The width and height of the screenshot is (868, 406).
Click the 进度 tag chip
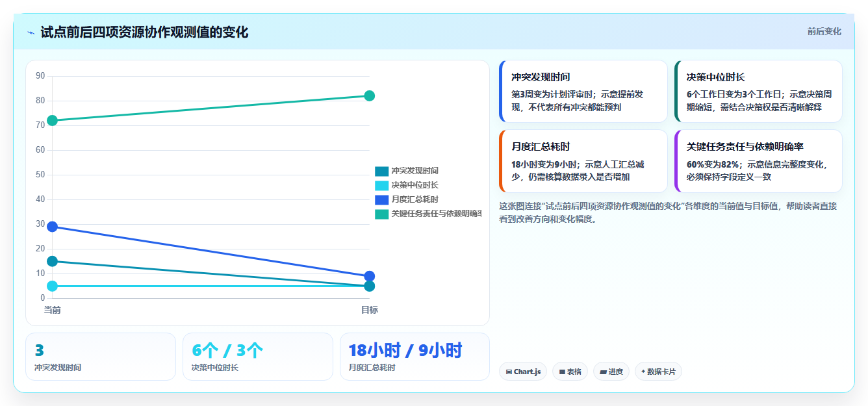611,372
